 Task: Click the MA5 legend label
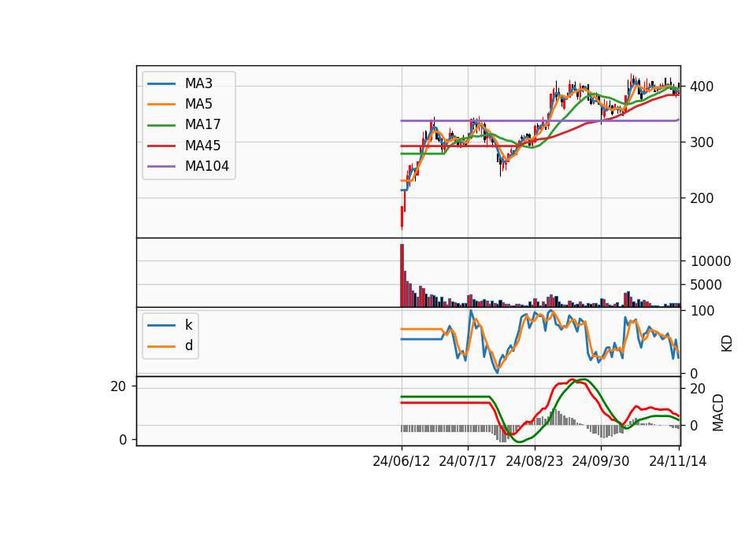(198, 104)
